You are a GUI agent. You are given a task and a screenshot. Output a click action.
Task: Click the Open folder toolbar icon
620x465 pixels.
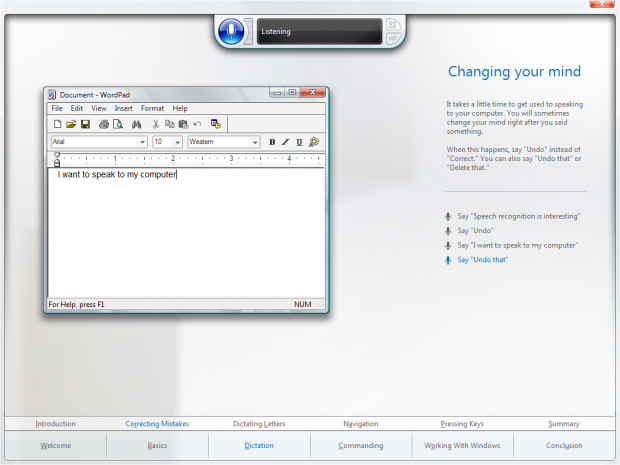71,124
